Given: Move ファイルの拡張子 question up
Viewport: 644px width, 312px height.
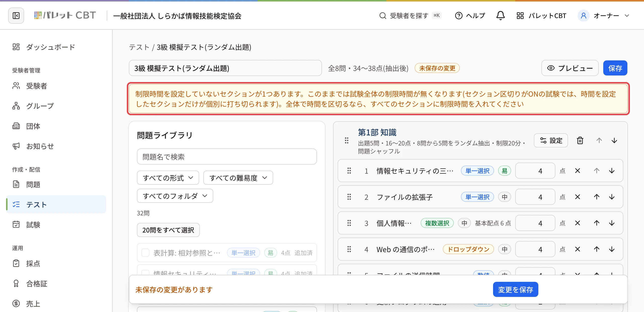Looking at the screenshot, I should pos(596,197).
